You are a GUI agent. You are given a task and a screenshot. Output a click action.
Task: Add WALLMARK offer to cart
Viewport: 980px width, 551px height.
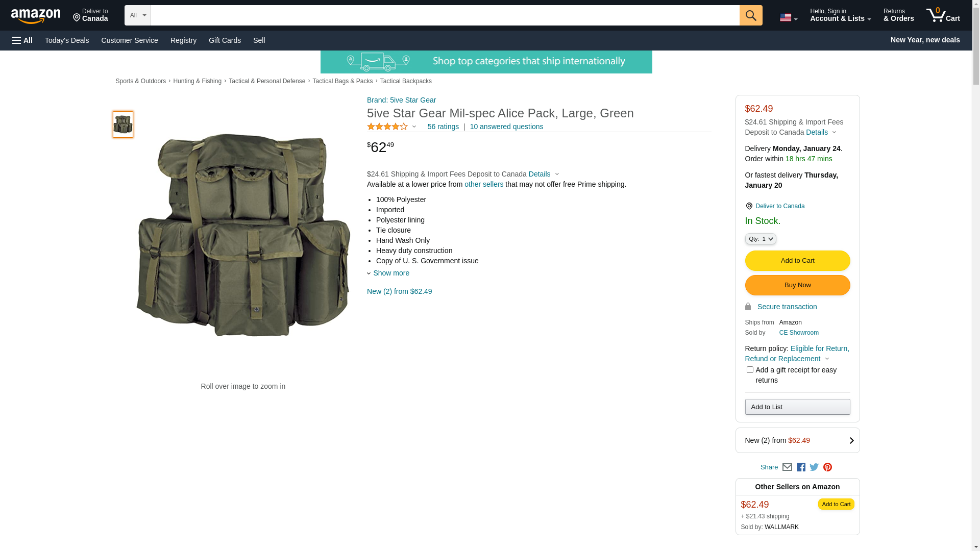pos(836,504)
